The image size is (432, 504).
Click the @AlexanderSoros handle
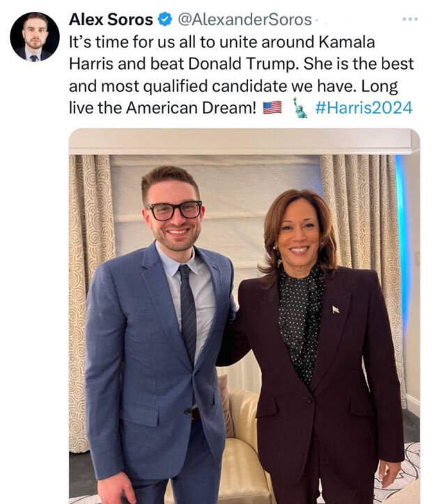click(245, 19)
